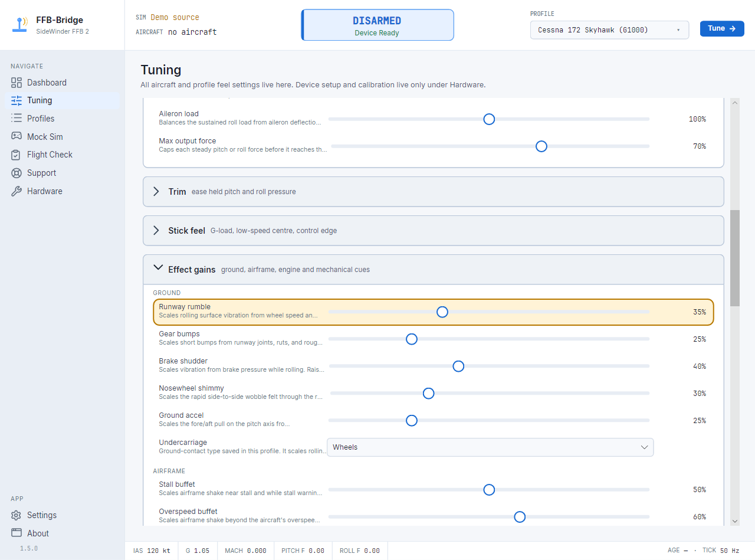755x560 pixels.
Task: Select the Mock Sim gamepad icon
Action: tap(17, 136)
